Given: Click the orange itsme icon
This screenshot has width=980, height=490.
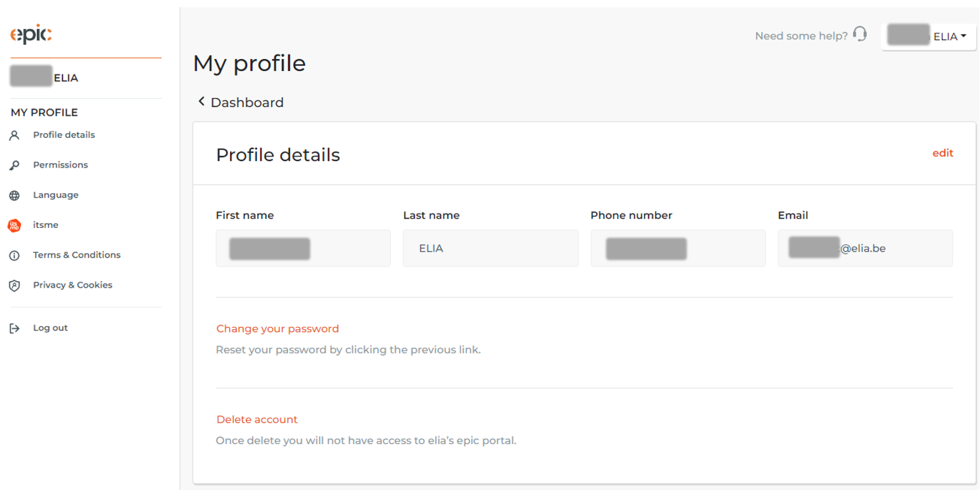Looking at the screenshot, I should 14,225.
